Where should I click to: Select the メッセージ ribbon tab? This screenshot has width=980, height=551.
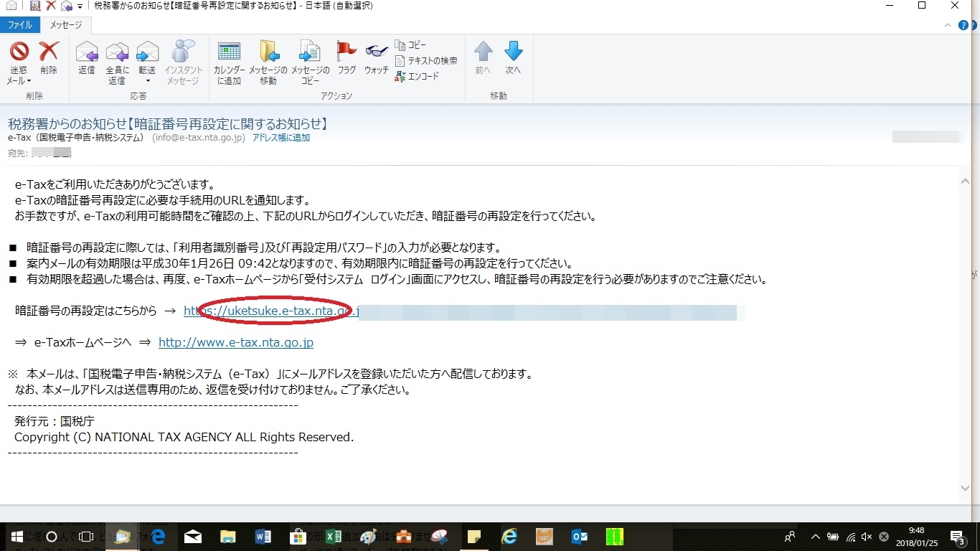66,25
